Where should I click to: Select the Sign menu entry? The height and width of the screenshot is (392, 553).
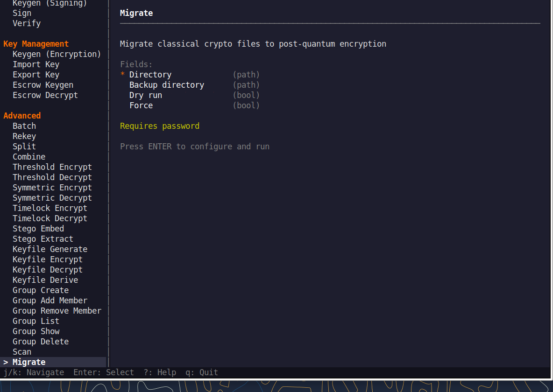(22, 13)
